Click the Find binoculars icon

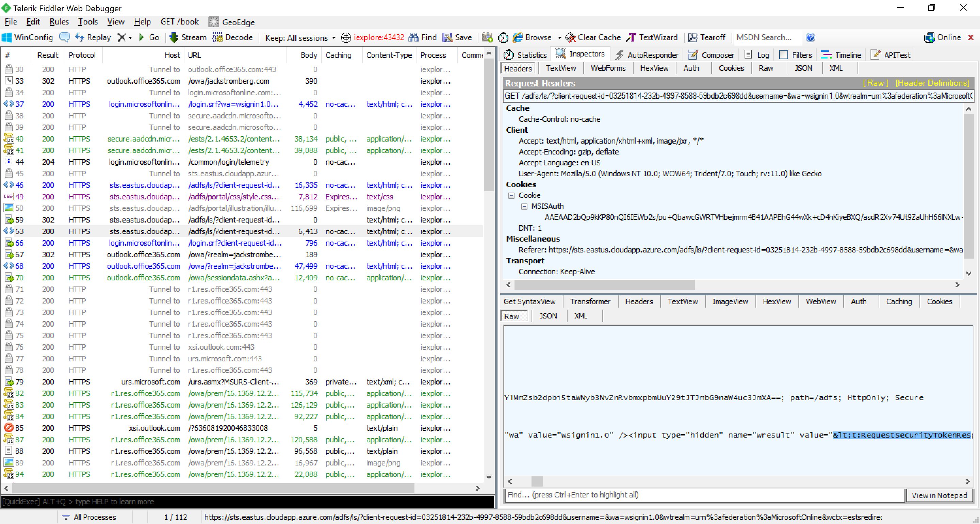point(413,37)
